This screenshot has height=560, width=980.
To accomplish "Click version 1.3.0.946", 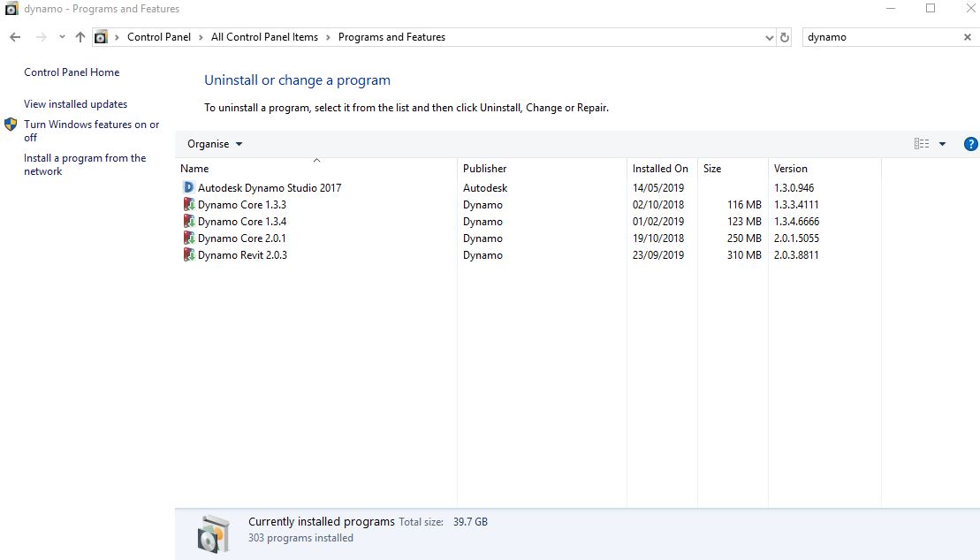I will click(794, 187).
